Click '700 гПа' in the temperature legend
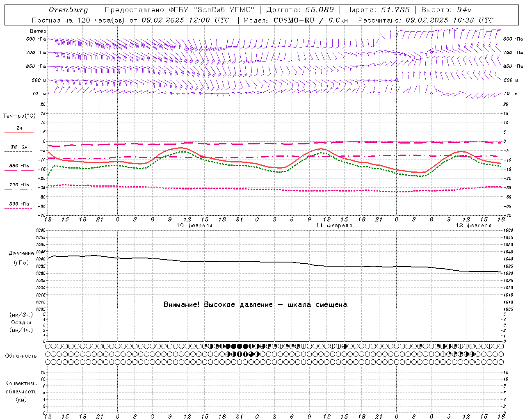This screenshot has width=525, height=420. click(19, 185)
